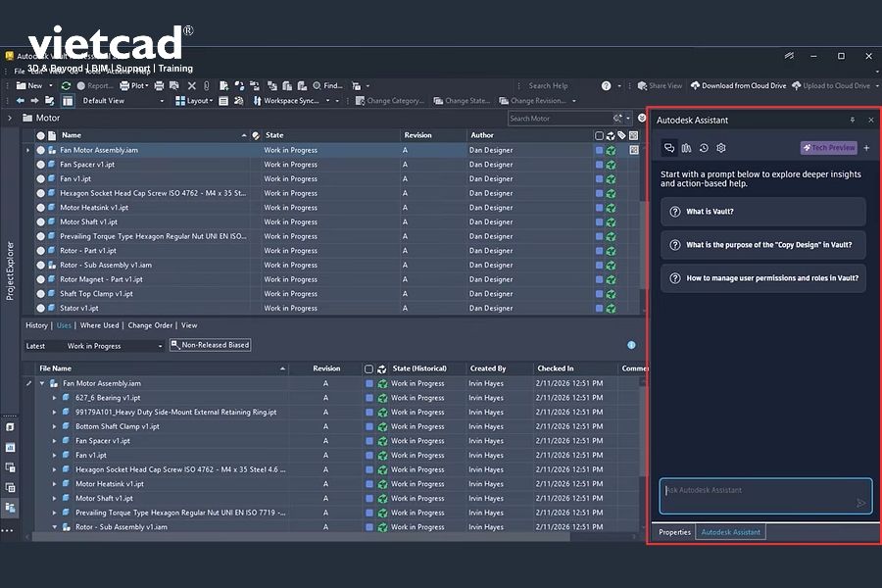Image resolution: width=882 pixels, height=588 pixels.
Task: Select the 'Copy Design' purpose prompt suggestion
Action: 763,245
